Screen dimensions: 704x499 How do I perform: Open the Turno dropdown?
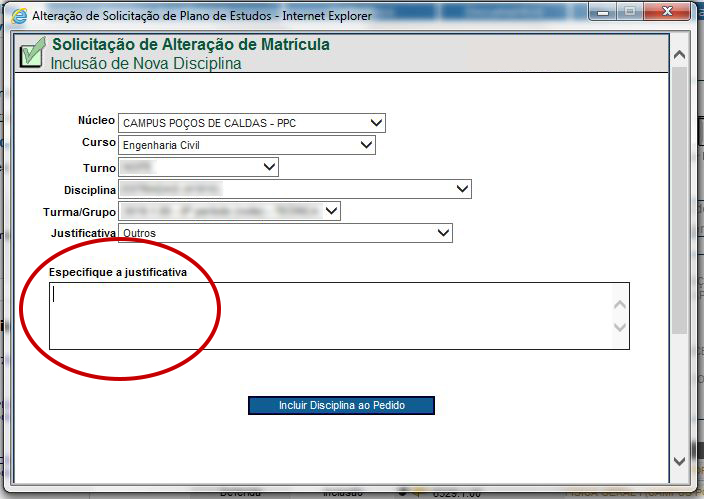coord(269,167)
